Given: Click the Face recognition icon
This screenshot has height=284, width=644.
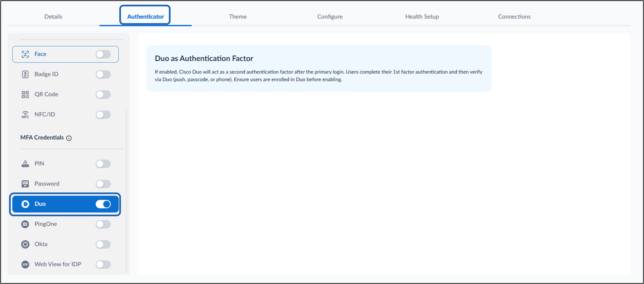Looking at the screenshot, I should 25,54.
